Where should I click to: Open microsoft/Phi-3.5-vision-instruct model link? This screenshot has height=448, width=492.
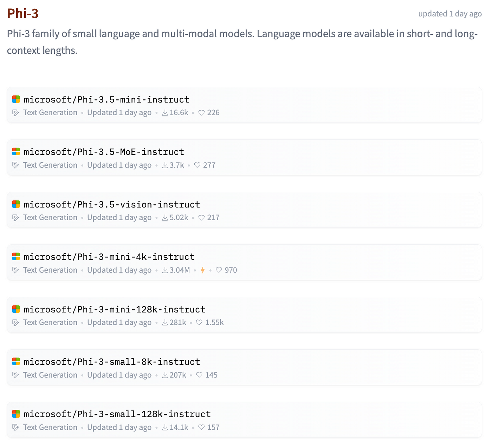coord(112,204)
